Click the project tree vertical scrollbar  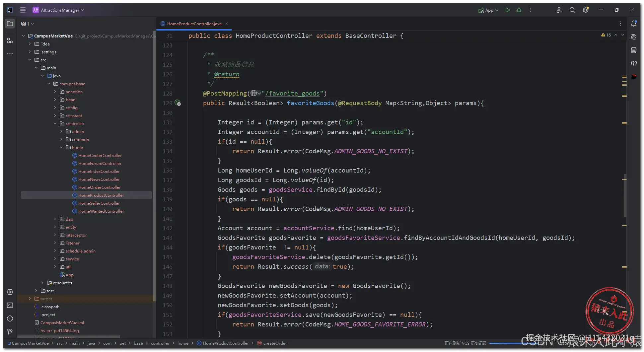pos(154,166)
